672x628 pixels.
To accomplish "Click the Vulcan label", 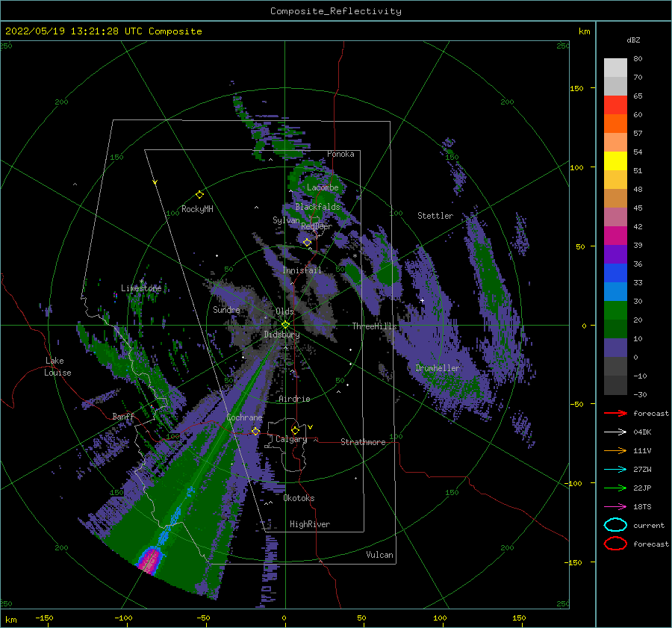I will click(x=380, y=555).
